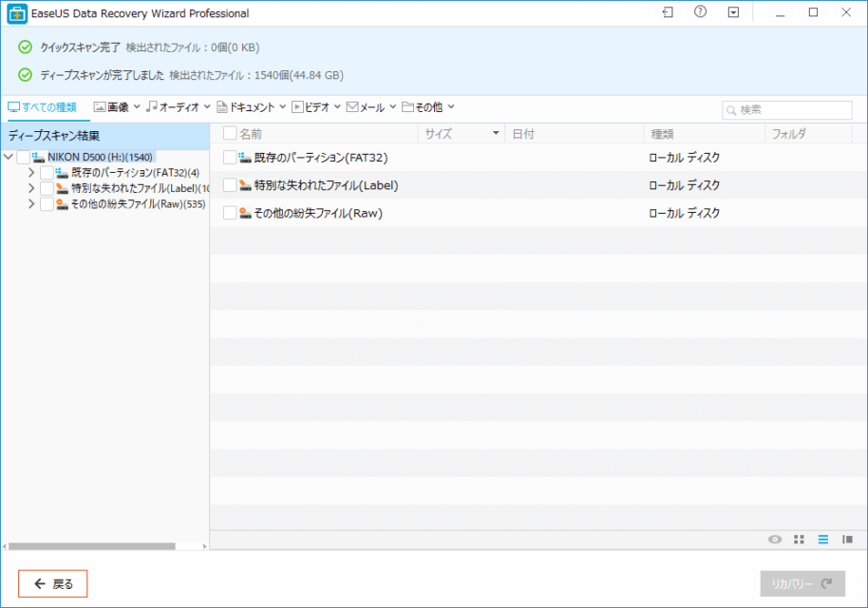
Task: Click Raw lost files icon in file list
Action: 245,213
